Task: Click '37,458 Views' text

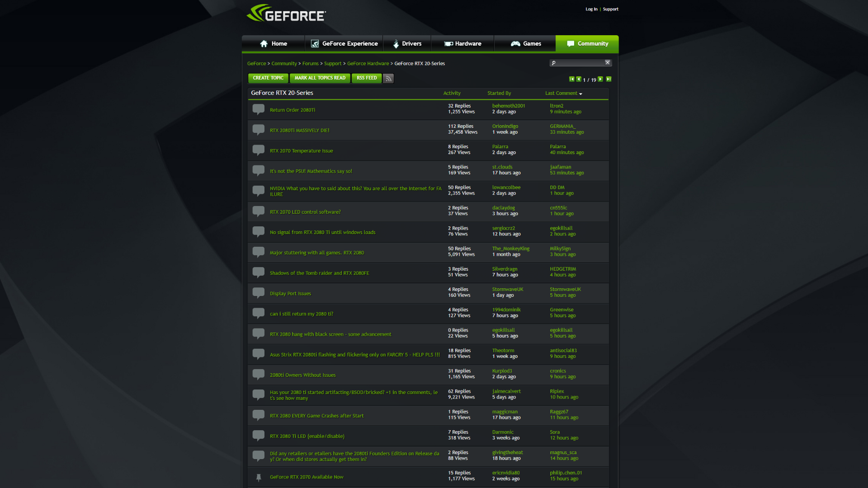Action: pyautogui.click(x=462, y=132)
